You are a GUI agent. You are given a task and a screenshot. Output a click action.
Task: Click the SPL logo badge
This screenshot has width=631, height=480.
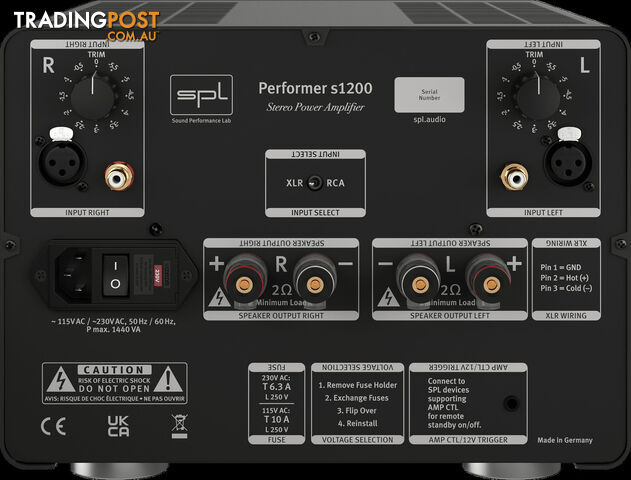tap(201, 95)
